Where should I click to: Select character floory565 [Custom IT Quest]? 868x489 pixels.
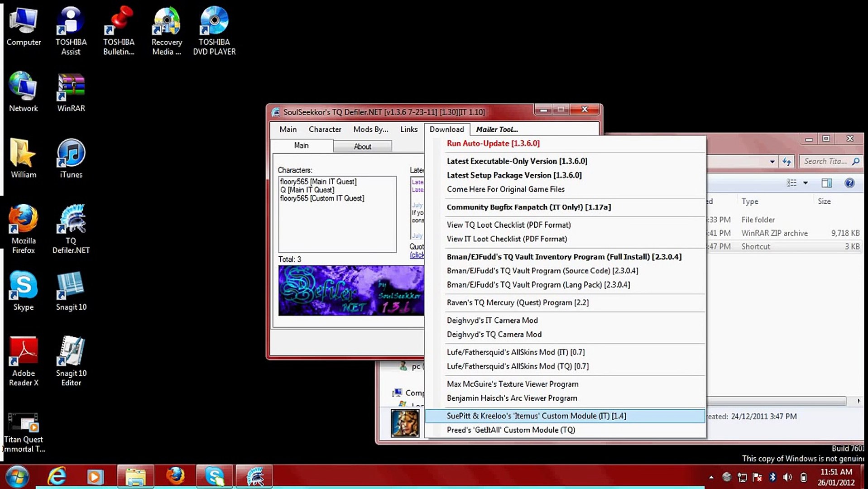322,198
